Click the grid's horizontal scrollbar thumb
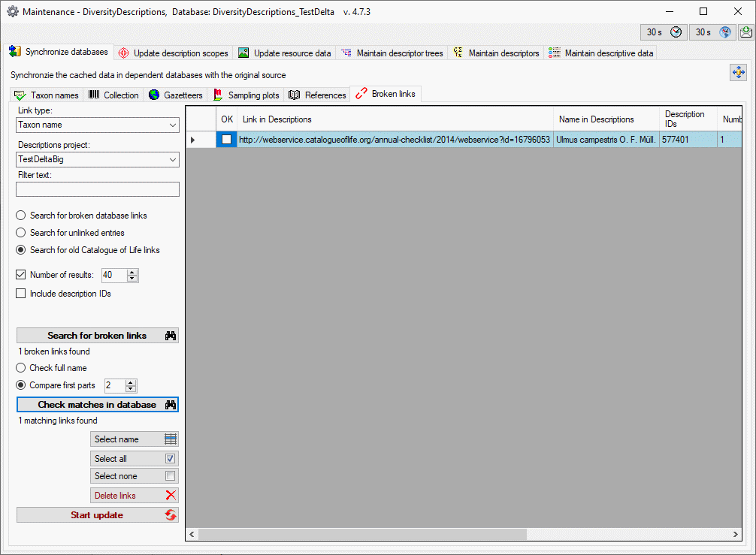Image resolution: width=756 pixels, height=555 pixels. coord(362,534)
